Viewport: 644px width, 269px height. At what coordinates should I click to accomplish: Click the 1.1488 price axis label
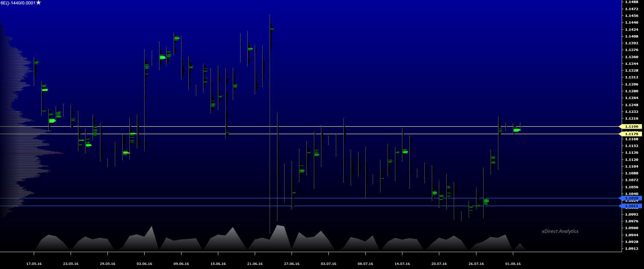(631, 2)
